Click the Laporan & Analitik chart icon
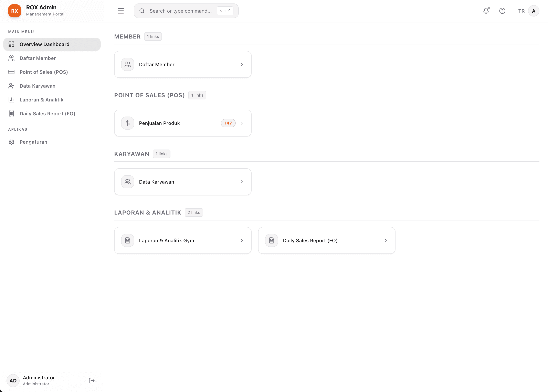The image size is (548, 392). [x=11, y=100]
